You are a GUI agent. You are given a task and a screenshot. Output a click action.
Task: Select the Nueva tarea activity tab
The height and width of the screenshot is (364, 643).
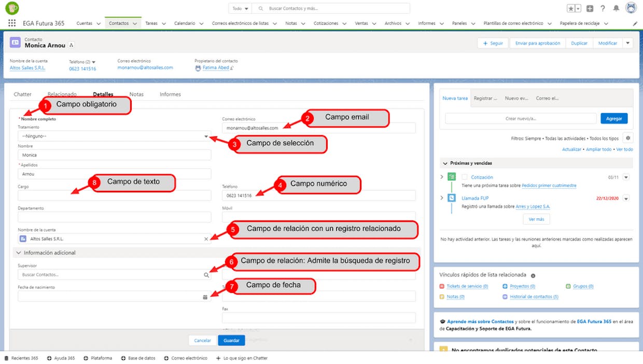click(455, 98)
